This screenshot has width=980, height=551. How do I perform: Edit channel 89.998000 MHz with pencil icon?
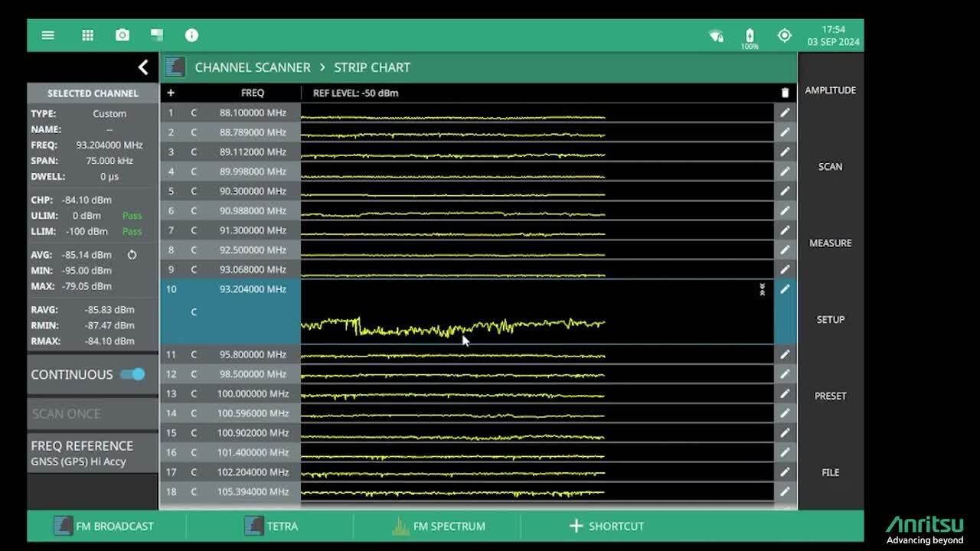pyautogui.click(x=785, y=171)
